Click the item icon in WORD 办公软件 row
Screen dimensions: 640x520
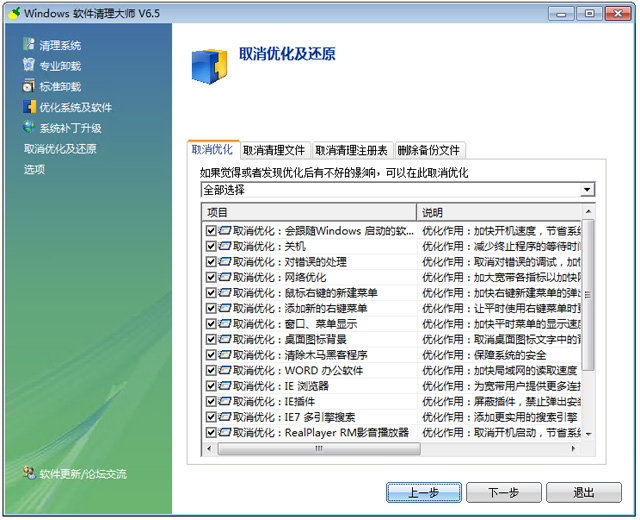pyautogui.click(x=224, y=370)
